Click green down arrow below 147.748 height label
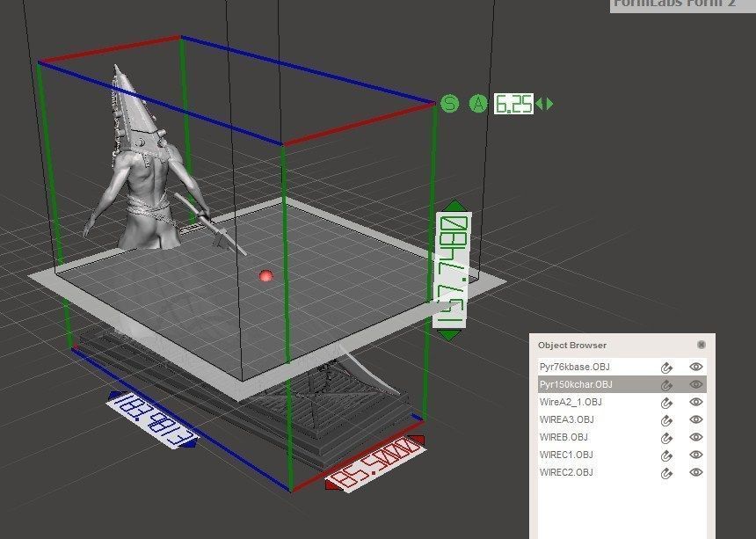 click(449, 335)
